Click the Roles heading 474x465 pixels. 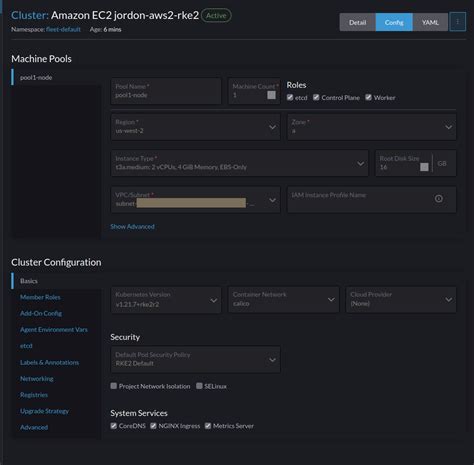coord(296,85)
